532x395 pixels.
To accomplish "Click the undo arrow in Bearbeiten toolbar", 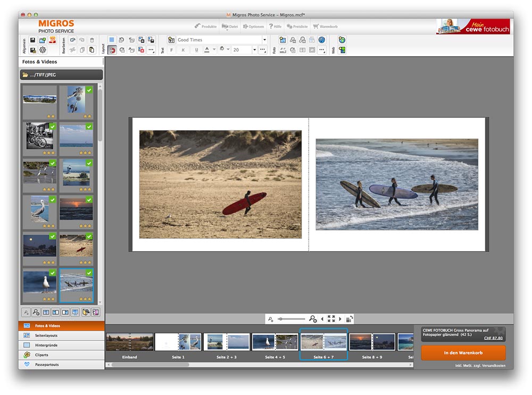I will [x=72, y=40].
